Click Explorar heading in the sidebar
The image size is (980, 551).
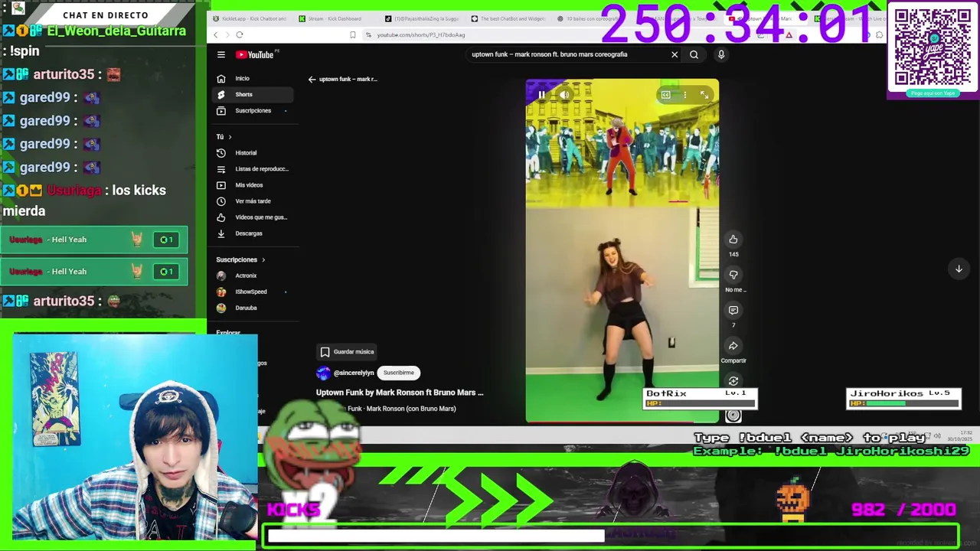coord(228,333)
